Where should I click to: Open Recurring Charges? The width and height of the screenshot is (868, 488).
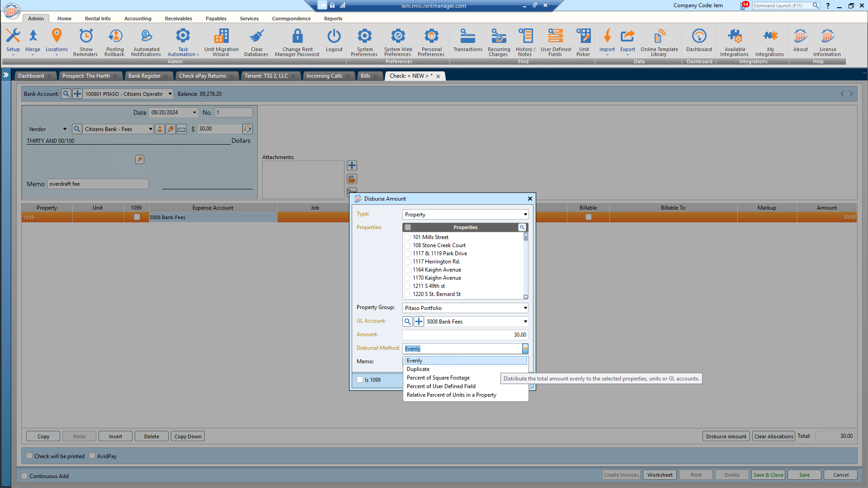tap(499, 42)
